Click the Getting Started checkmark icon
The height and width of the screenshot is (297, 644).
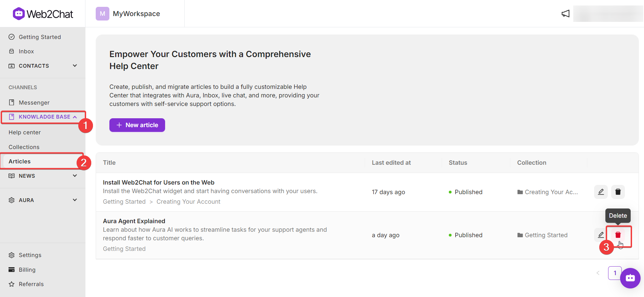[12, 37]
